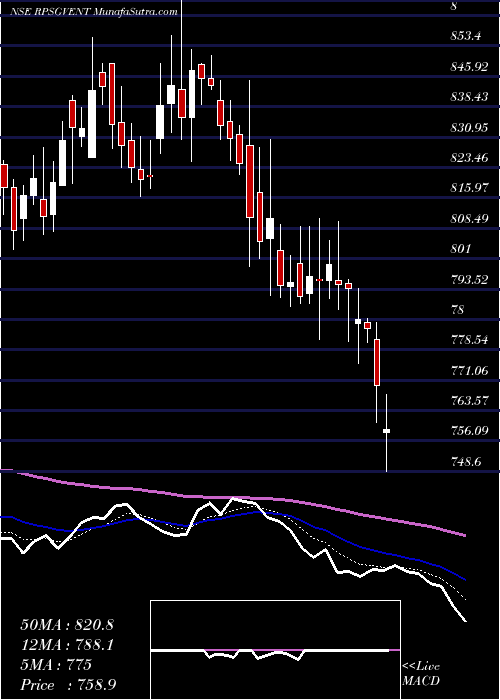Click the <<Live MACD label

[x=421, y=673]
